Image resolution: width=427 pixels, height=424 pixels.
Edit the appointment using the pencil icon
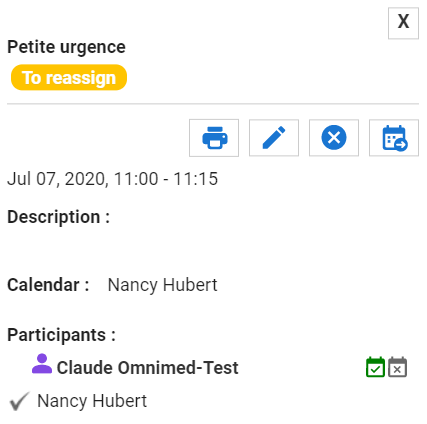pyautogui.click(x=274, y=138)
